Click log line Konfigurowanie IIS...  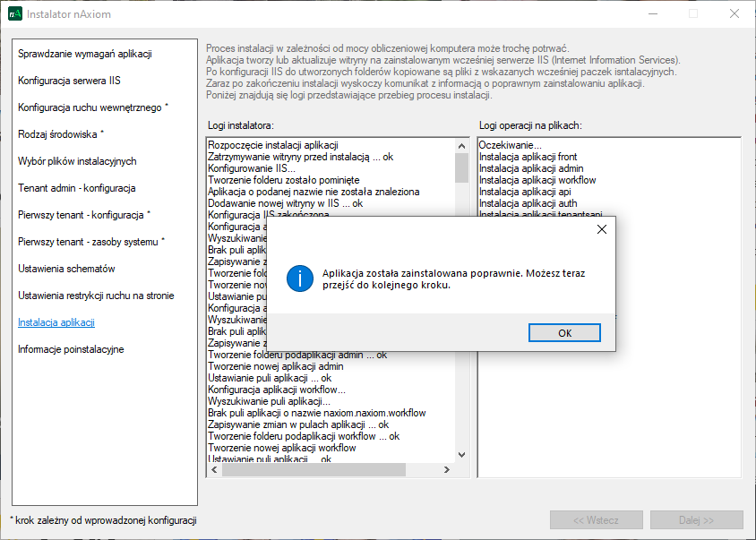pos(251,168)
